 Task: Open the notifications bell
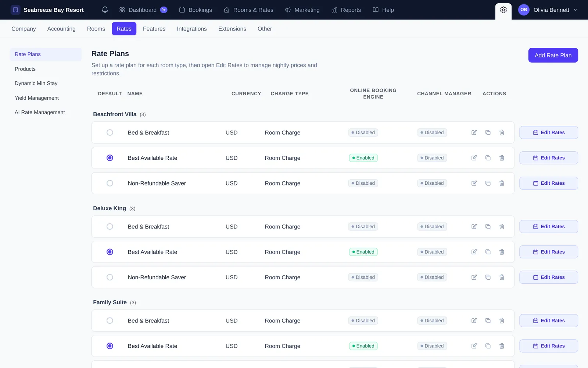click(105, 10)
